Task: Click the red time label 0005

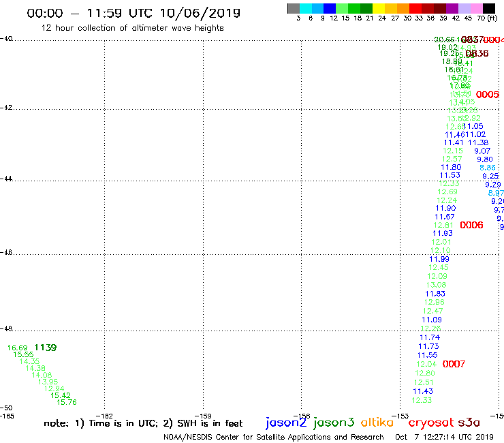Action: pos(488,95)
